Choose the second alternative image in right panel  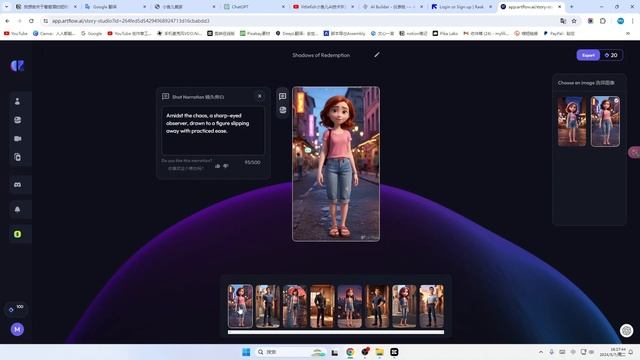(x=605, y=121)
